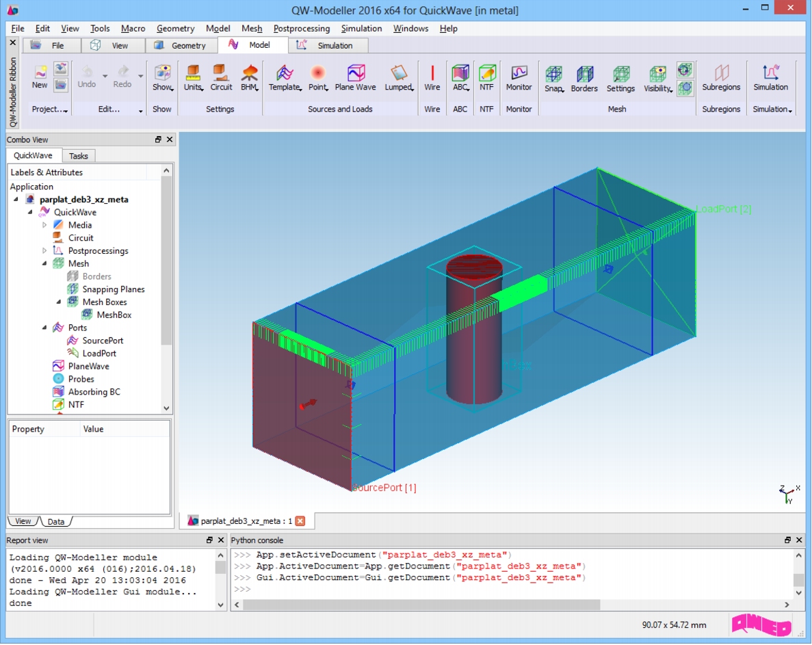
Task: Collapse the Ports tree node
Action: [x=44, y=328]
